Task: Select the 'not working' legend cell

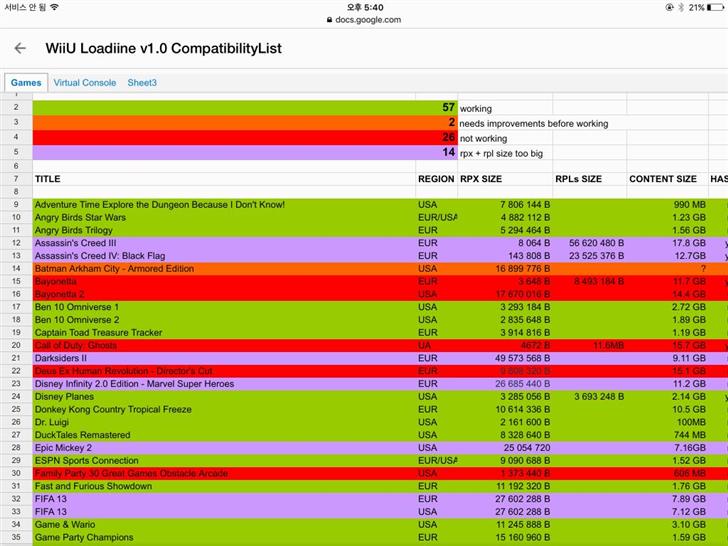Action: click(505, 138)
